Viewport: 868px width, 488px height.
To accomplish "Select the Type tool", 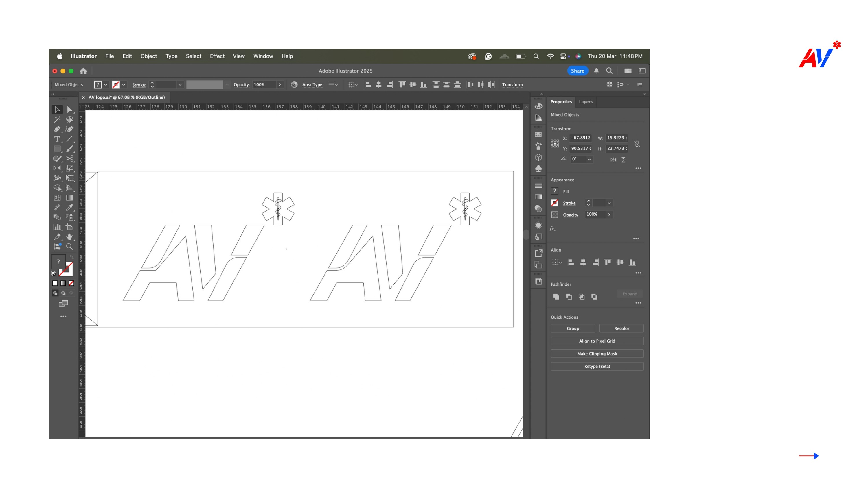I will tap(57, 139).
